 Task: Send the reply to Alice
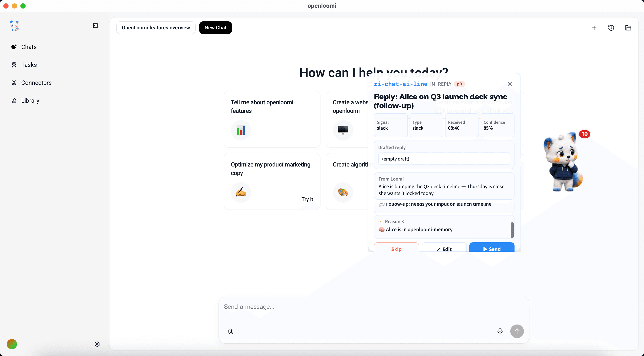(492, 247)
